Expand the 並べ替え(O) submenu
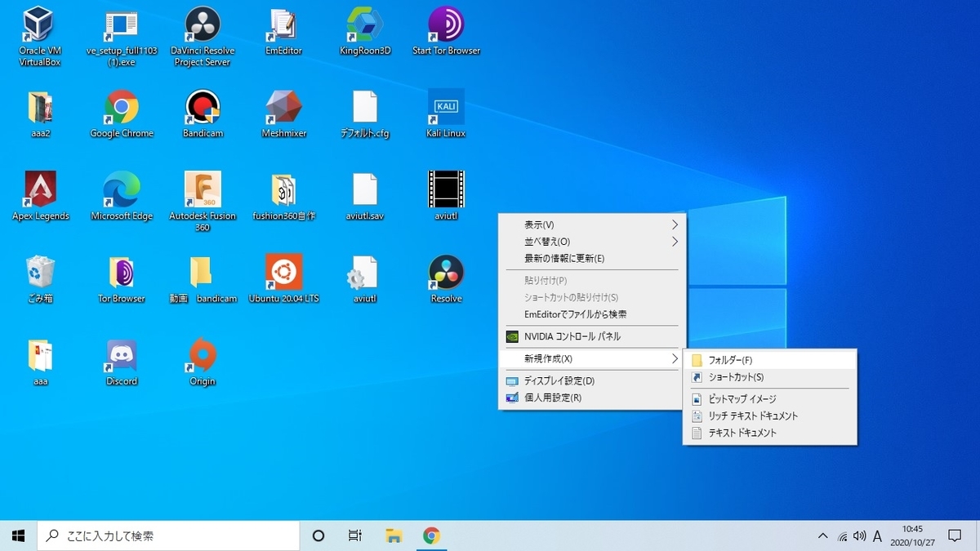The width and height of the screenshot is (980, 551). pos(592,242)
